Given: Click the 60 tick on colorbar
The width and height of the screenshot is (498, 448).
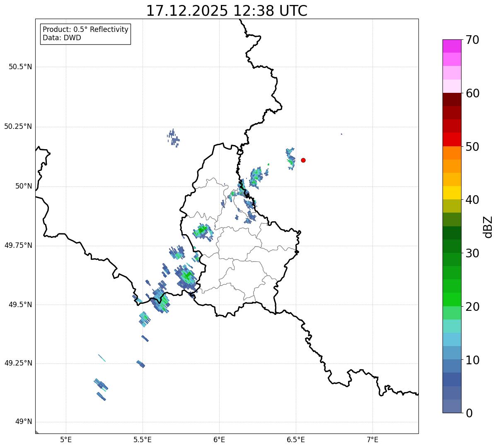Looking at the screenshot, I should [472, 93].
